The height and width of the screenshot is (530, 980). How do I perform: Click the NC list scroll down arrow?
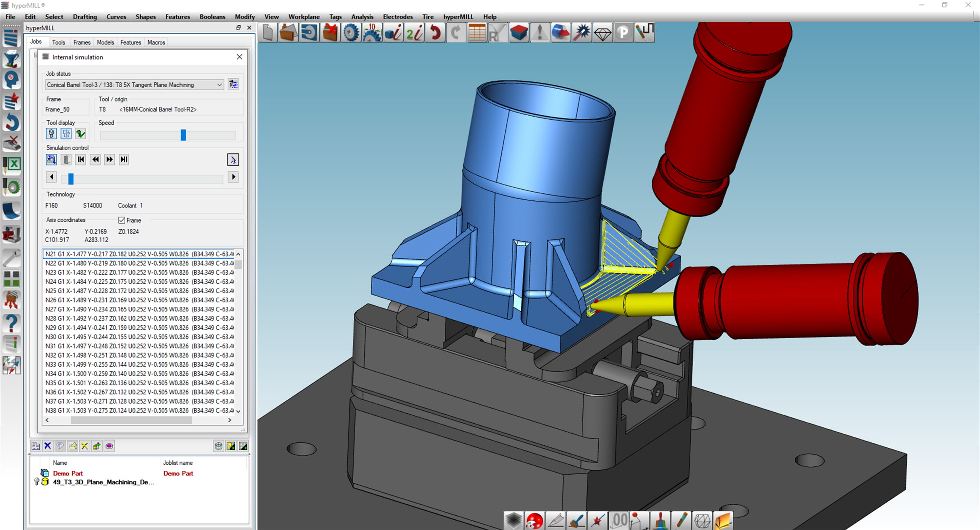tap(238, 411)
